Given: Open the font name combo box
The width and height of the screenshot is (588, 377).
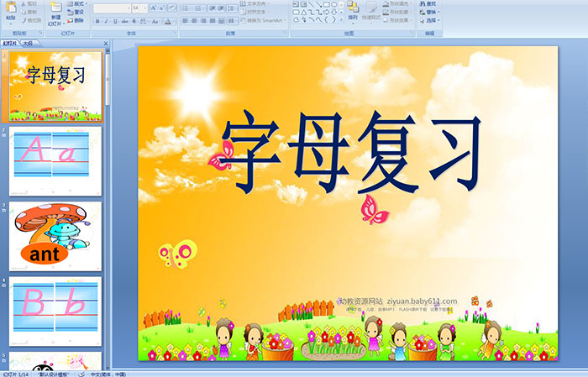Looking at the screenshot, I should tap(112, 8).
